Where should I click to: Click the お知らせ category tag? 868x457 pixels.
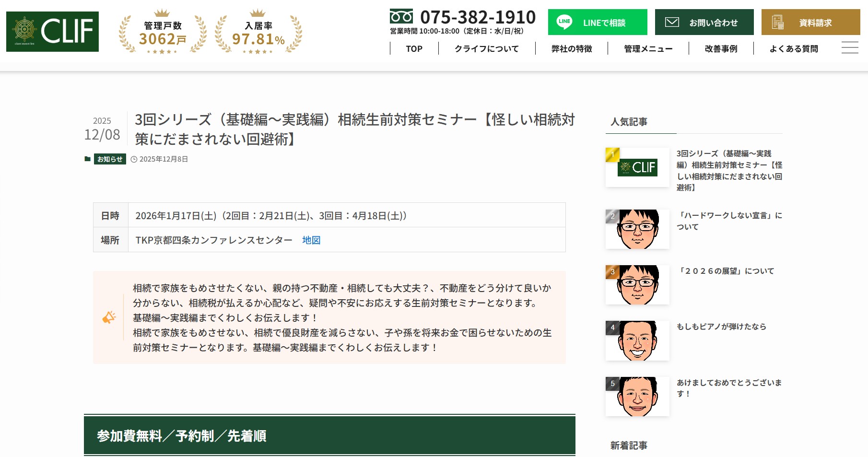point(110,159)
